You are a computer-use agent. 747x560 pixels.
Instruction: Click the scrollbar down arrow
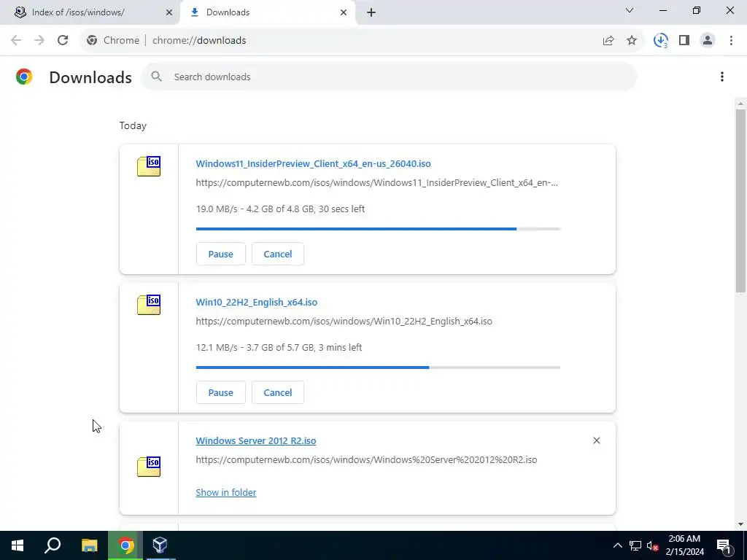tap(740, 524)
